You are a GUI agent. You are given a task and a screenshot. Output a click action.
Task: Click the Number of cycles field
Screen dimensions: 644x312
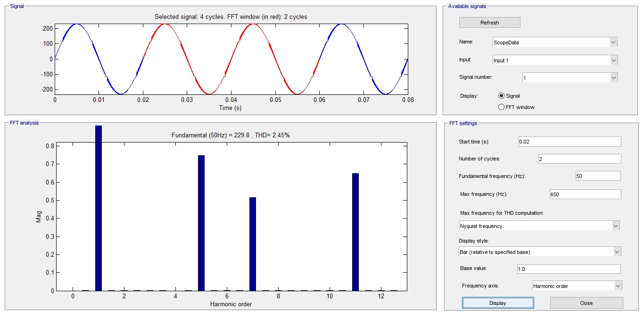pos(579,159)
